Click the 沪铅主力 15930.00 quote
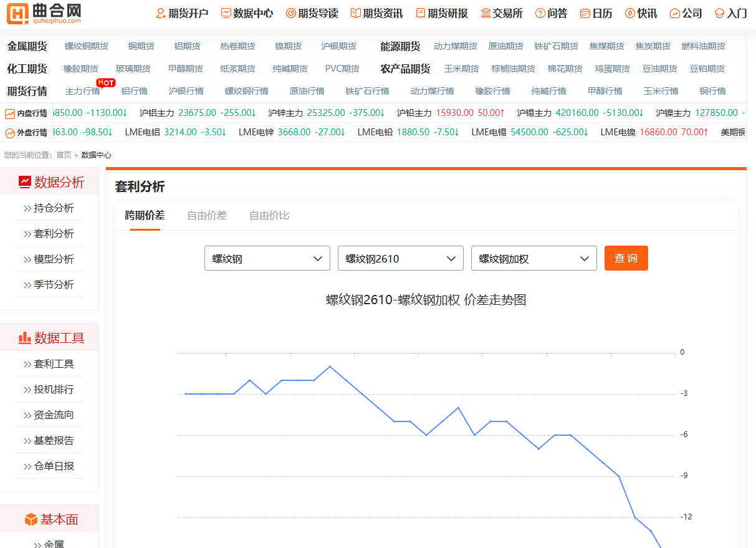 [451, 113]
